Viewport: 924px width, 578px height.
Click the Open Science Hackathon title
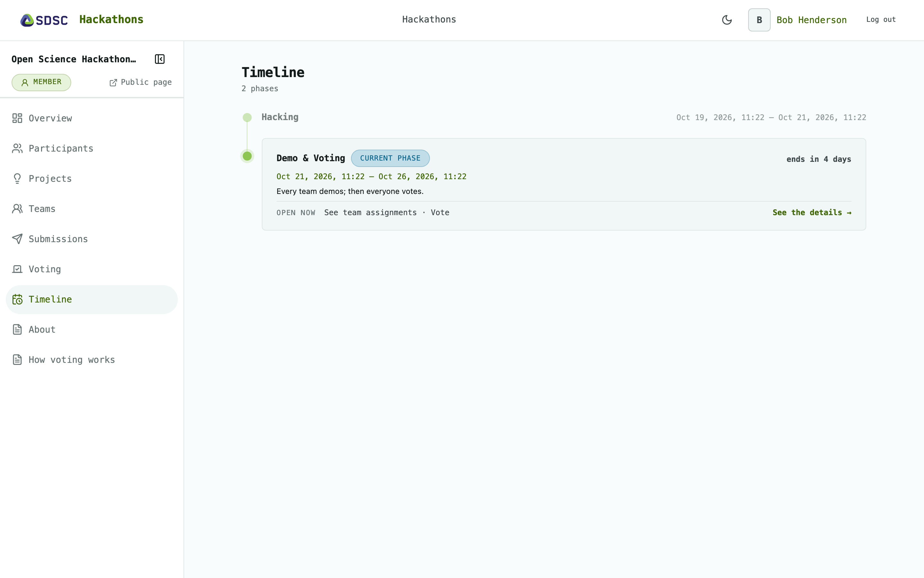click(x=74, y=59)
